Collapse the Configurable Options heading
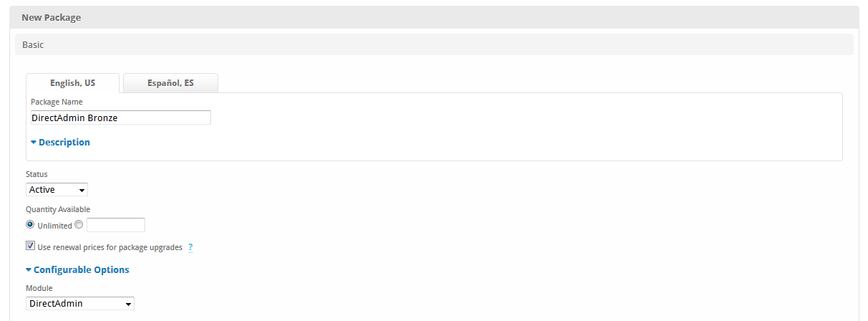The height and width of the screenshot is (321, 868). [x=82, y=270]
